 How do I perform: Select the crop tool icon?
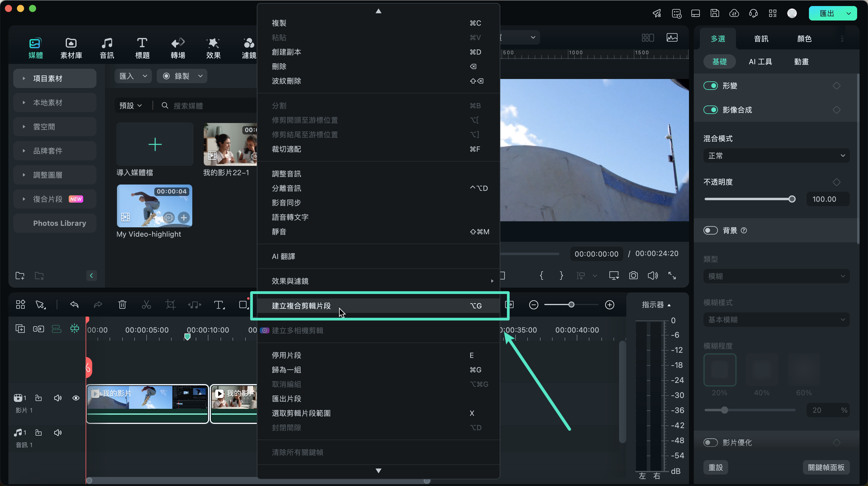coord(171,305)
